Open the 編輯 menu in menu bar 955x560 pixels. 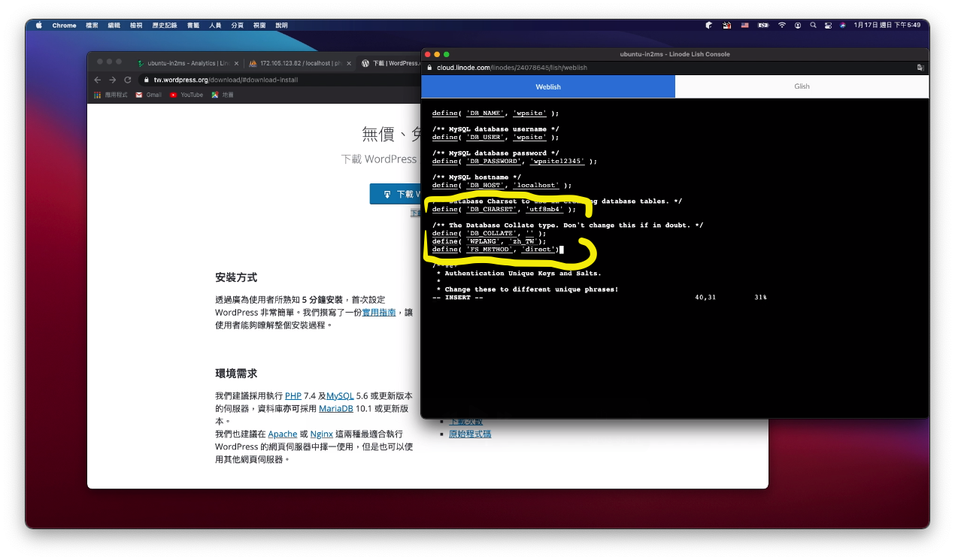114,25
